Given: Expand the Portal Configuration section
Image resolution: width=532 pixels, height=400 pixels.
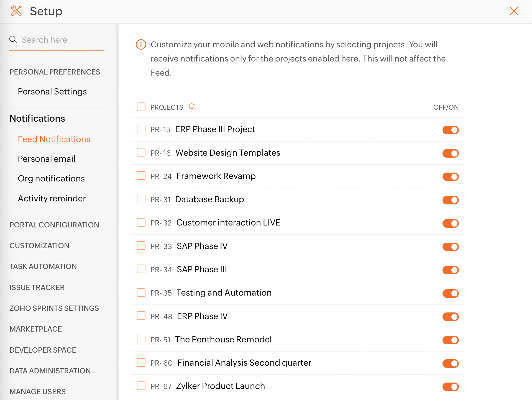Looking at the screenshot, I should [x=54, y=225].
